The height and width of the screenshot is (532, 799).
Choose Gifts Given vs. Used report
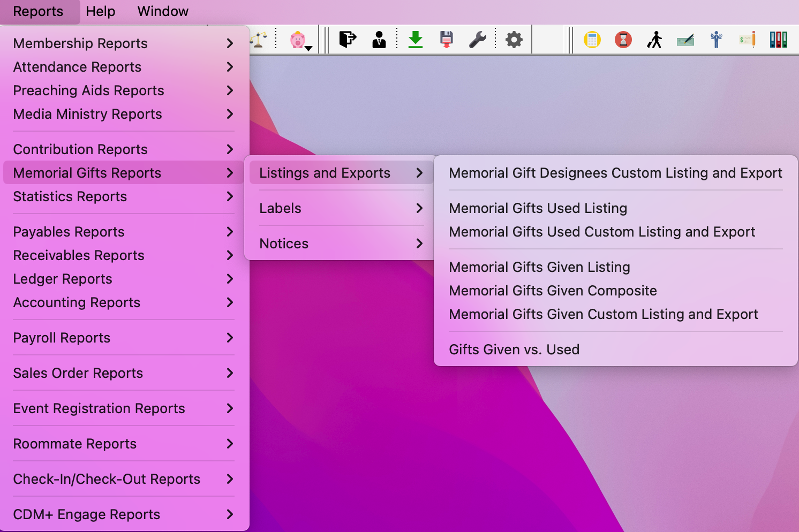[514, 349]
